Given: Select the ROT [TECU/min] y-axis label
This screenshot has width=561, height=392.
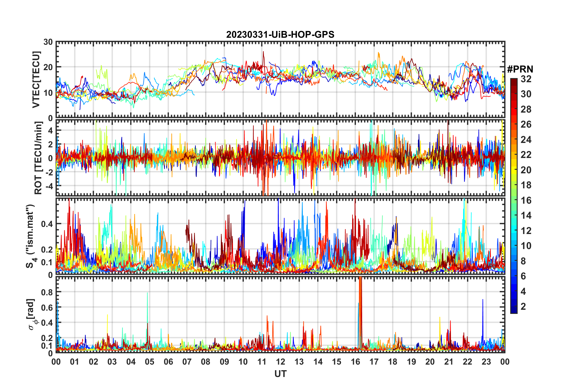Looking at the screenshot, I should click(38, 158).
